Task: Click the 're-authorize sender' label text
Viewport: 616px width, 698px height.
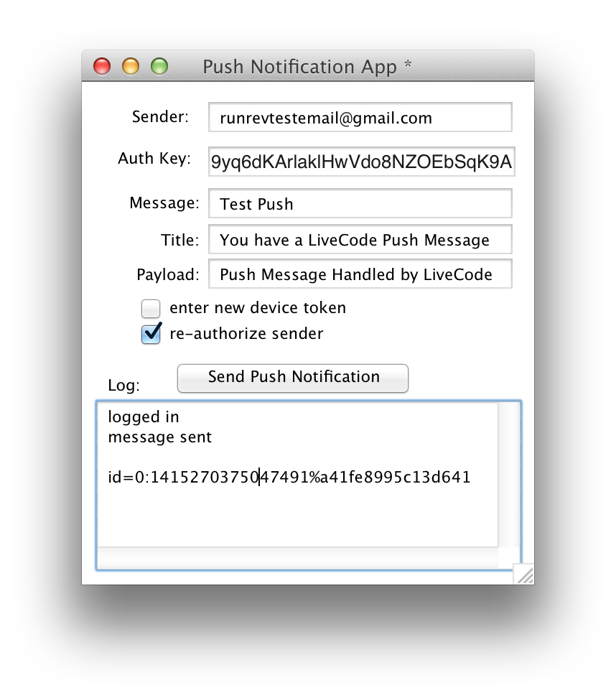Action: coord(246,333)
